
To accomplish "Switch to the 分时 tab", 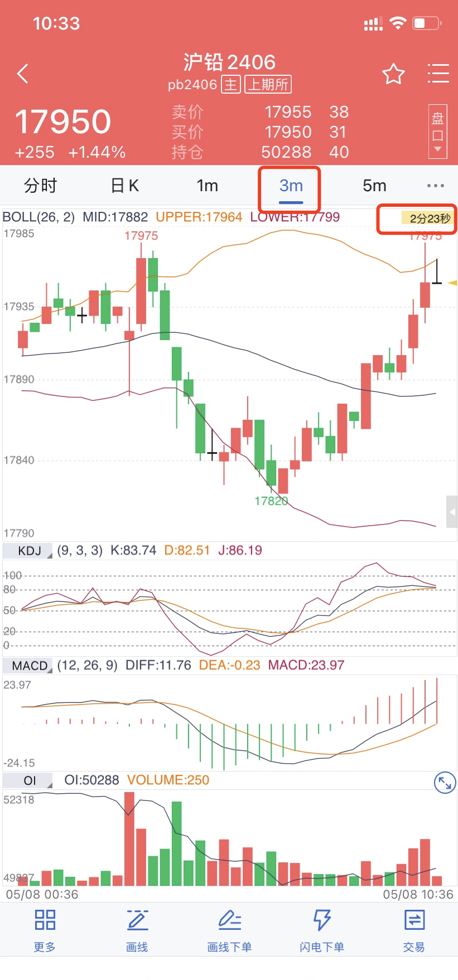I will 41,186.
